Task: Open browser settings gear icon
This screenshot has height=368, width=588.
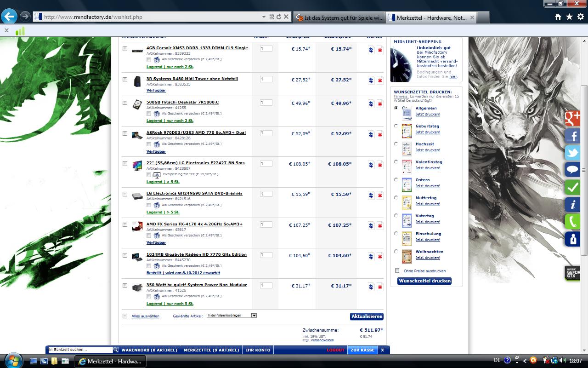Action: tap(580, 17)
